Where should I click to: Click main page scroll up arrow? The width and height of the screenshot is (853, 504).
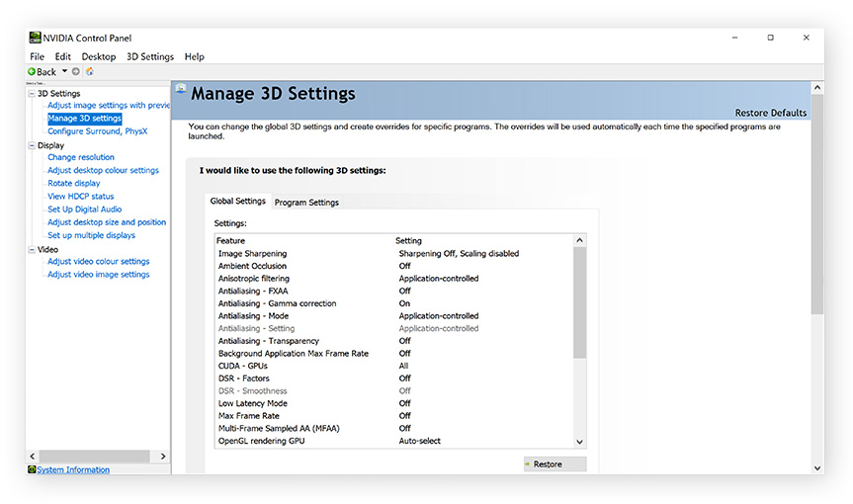click(817, 88)
